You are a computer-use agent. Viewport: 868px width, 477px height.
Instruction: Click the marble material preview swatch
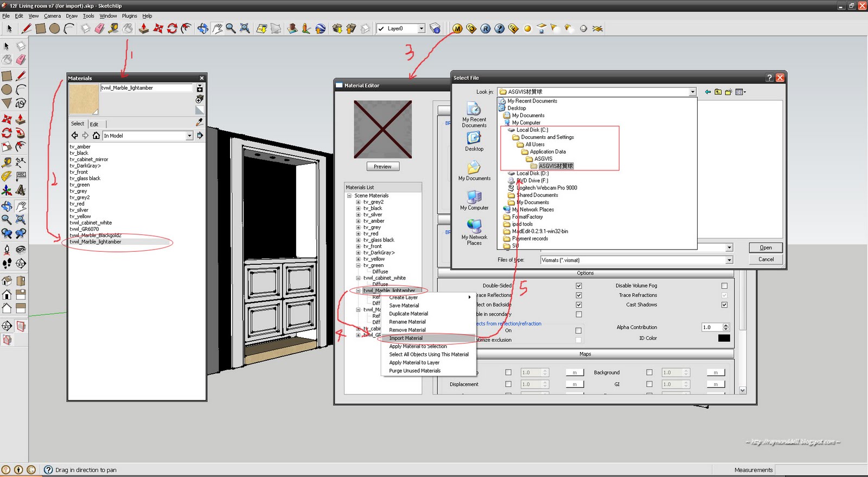[84, 99]
